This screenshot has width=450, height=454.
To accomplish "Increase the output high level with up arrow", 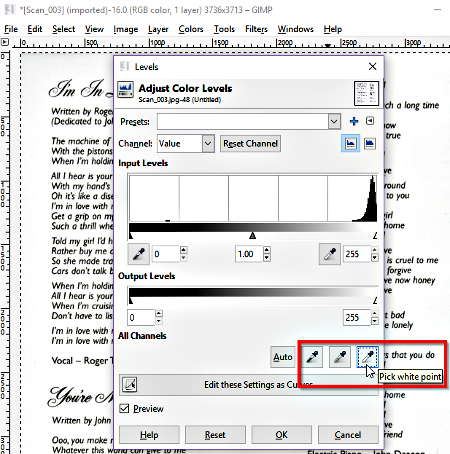I will (375, 313).
